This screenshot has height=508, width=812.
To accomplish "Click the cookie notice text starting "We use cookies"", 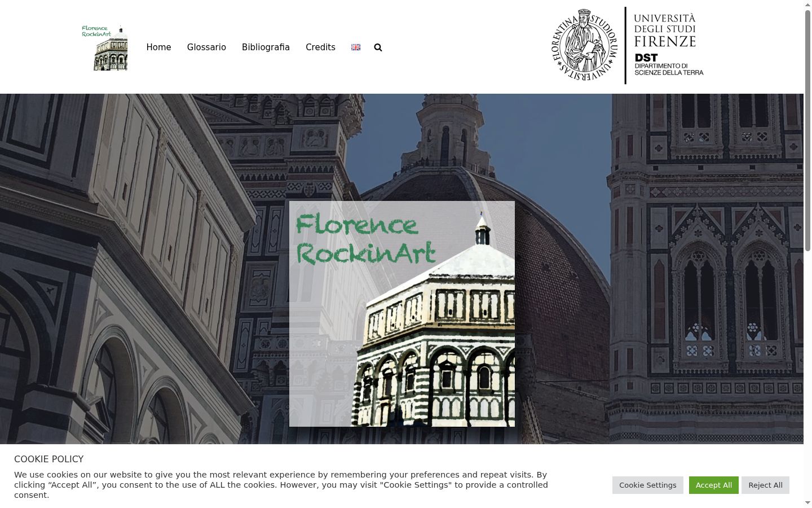I will (281, 485).
